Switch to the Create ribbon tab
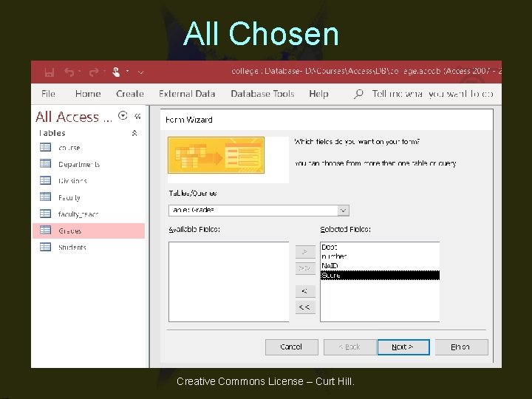Screen dimensions: 532x399 [130, 94]
